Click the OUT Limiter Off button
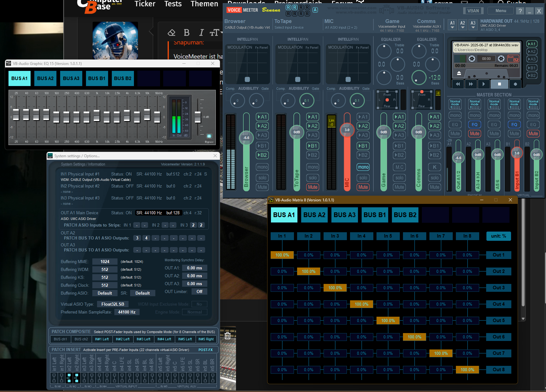This screenshot has width=546, height=392. tap(199, 292)
